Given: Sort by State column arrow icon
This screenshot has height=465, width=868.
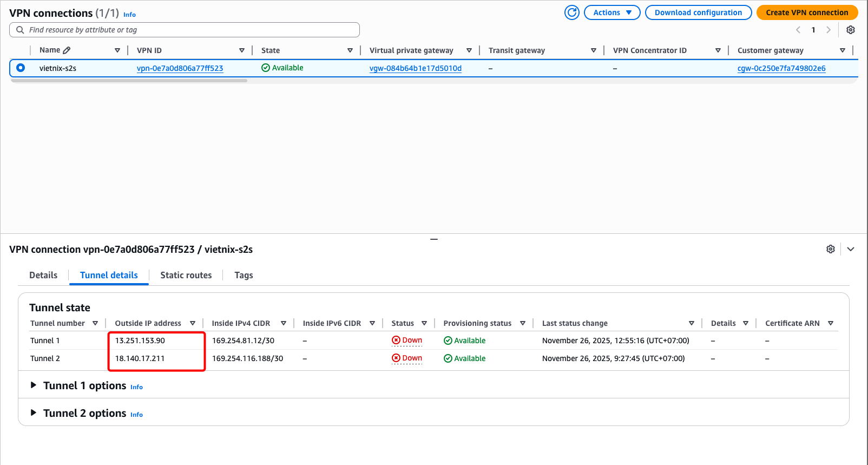Looking at the screenshot, I should click(350, 50).
